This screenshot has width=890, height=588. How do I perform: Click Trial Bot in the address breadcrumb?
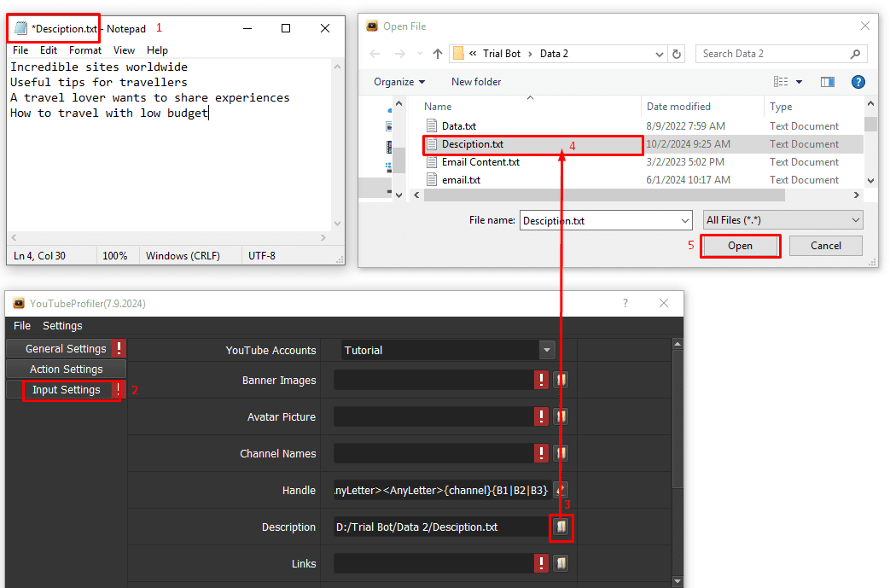coord(501,54)
